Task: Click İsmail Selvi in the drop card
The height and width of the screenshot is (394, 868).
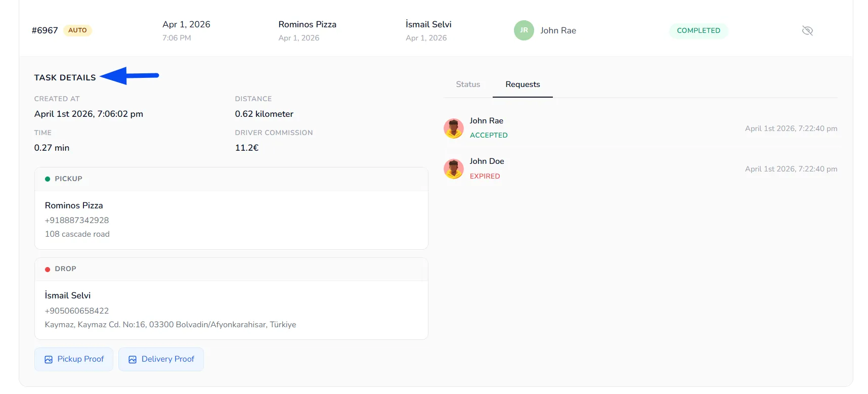Action: tap(68, 295)
